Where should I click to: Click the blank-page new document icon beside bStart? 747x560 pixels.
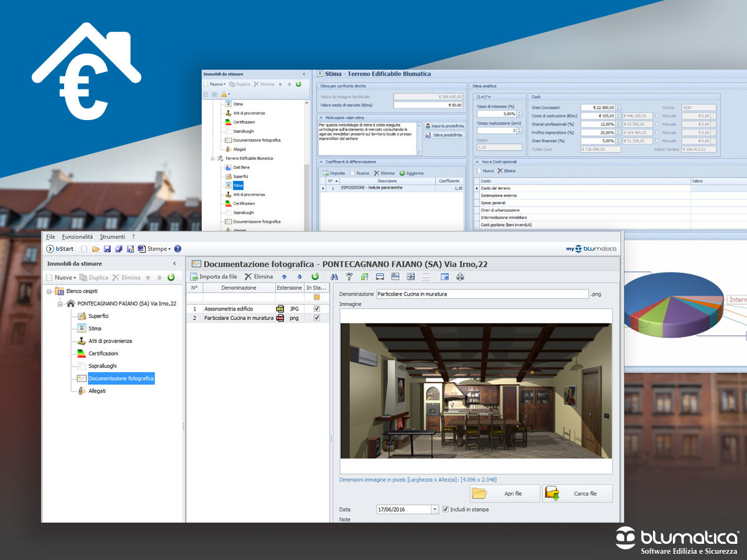pyautogui.click(x=84, y=249)
